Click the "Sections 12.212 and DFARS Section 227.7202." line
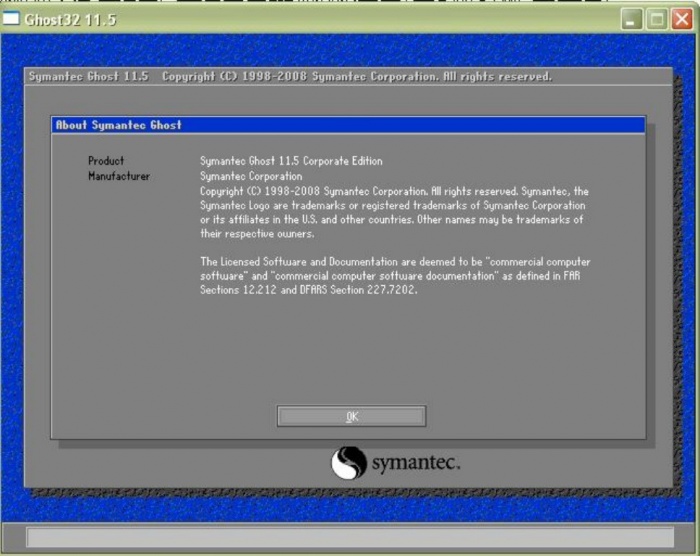The height and width of the screenshot is (556, 700). point(308,290)
